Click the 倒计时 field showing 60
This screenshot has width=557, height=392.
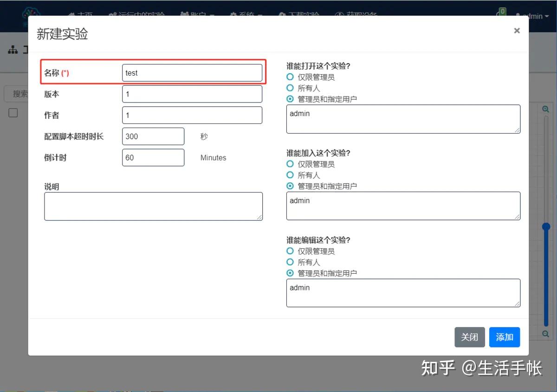coord(153,158)
